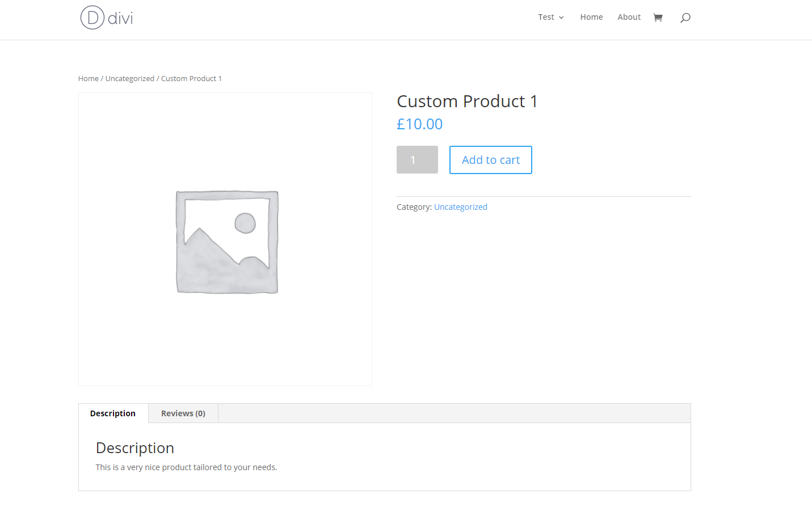Click the Custom Product 1 title

tap(467, 101)
